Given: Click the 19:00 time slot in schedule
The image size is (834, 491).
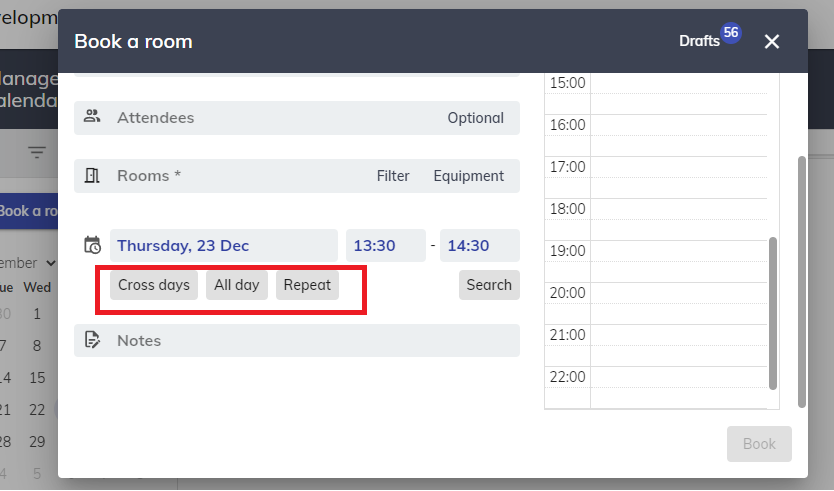Looking at the screenshot, I should coord(678,260).
